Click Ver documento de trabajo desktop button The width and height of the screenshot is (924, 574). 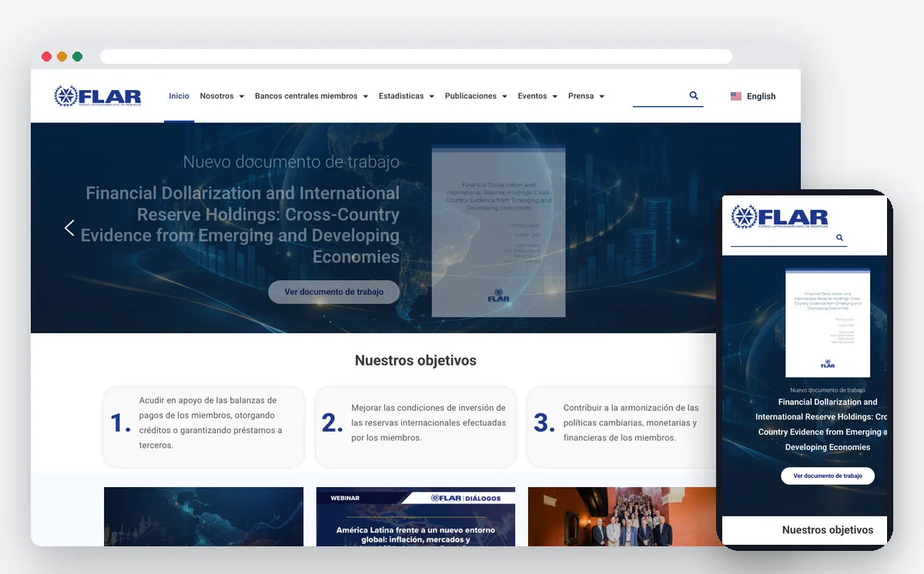[333, 292]
